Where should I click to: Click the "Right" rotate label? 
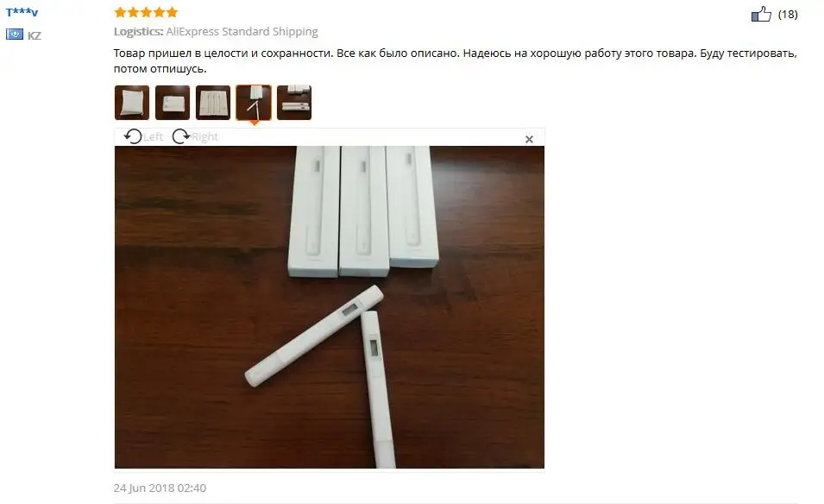click(205, 137)
